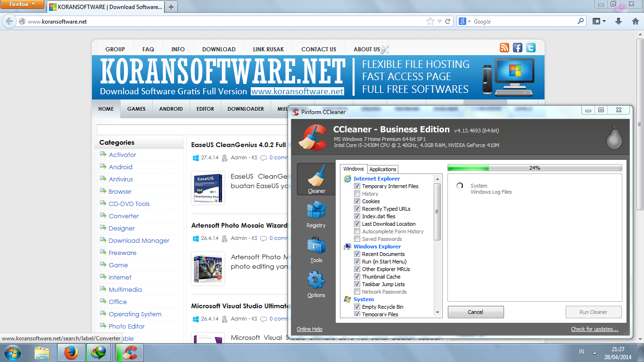This screenshot has width=644, height=362.
Task: Check the History option
Action: point(357,194)
